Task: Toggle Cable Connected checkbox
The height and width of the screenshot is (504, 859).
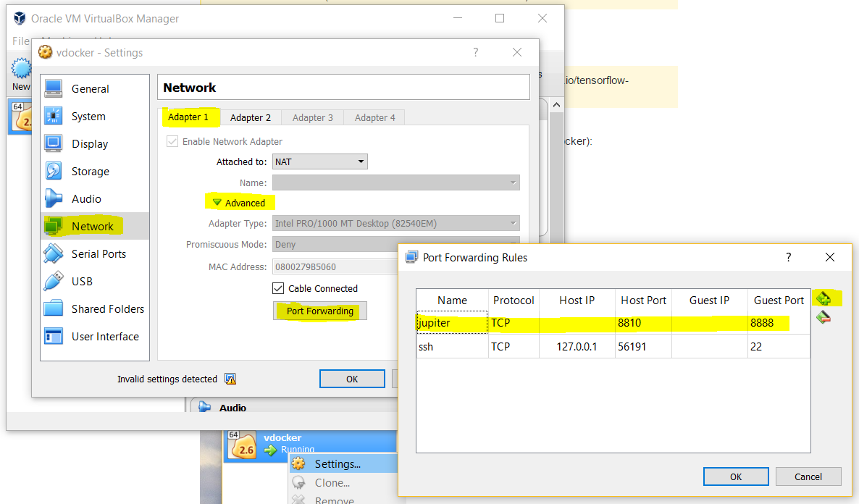Action: tap(278, 288)
